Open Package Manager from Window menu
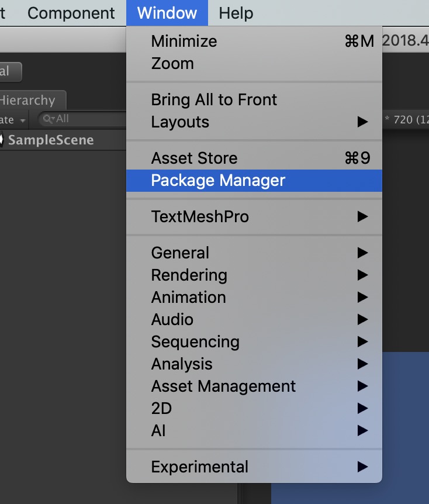The image size is (429, 504). [x=218, y=180]
